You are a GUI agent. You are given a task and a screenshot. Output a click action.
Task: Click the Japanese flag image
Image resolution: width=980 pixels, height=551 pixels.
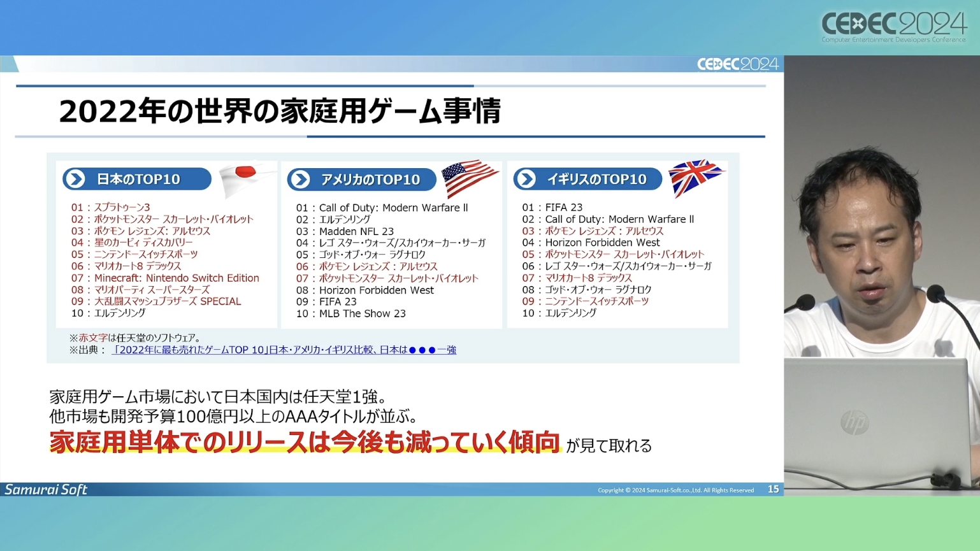pyautogui.click(x=247, y=178)
